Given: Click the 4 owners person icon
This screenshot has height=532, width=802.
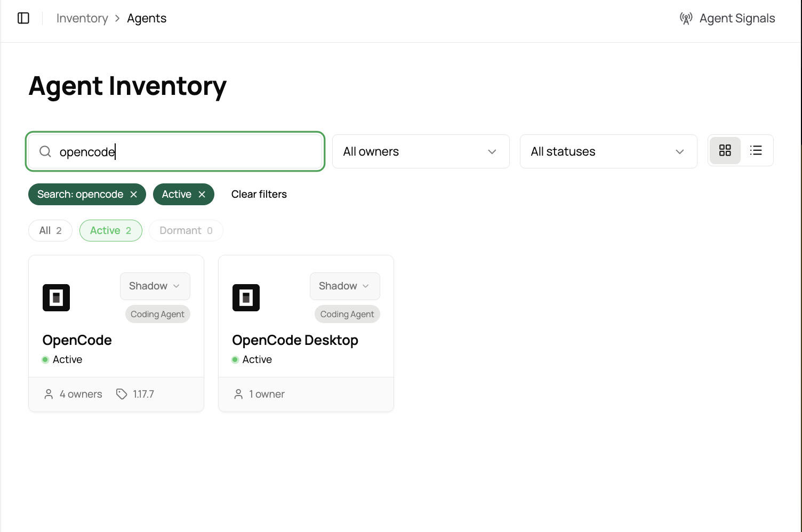Looking at the screenshot, I should coord(49,394).
